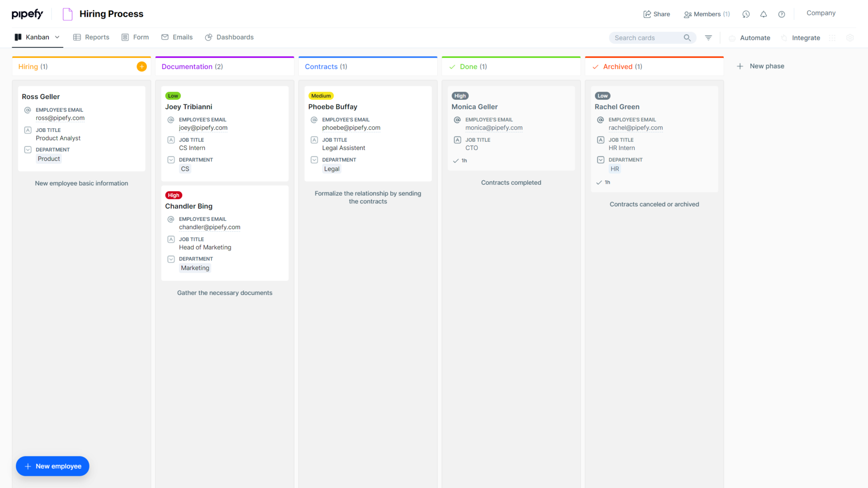Click the filter icon next to search
The width and height of the screenshot is (868, 488).
(708, 38)
